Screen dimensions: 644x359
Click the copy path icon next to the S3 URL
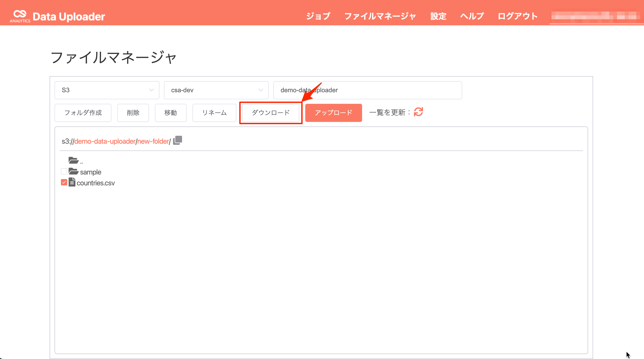point(177,140)
